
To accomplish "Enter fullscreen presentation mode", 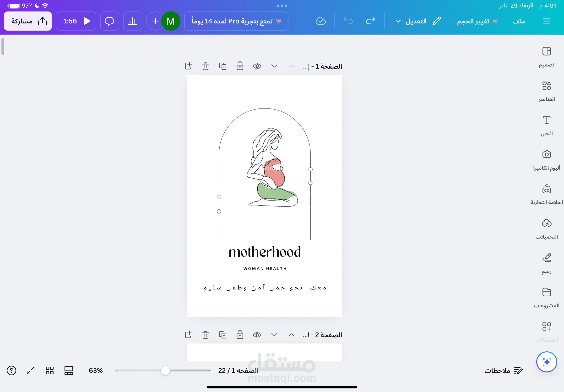I will (30, 370).
